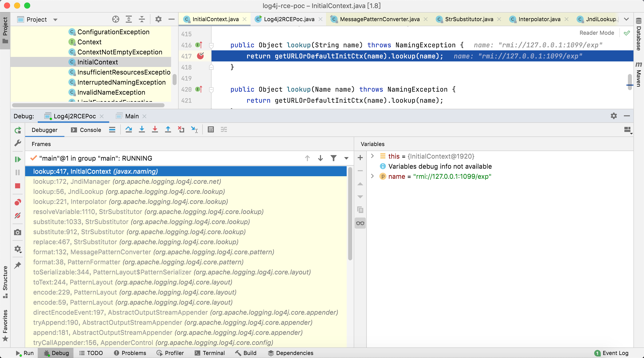Image resolution: width=644 pixels, height=358 pixels.
Task: Toggle Reader Mode in editor
Action: pos(597,33)
